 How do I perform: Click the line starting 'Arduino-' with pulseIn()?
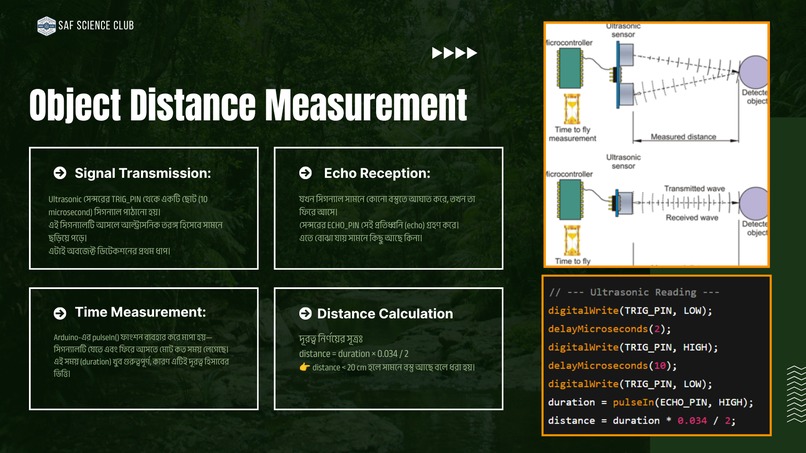133,337
